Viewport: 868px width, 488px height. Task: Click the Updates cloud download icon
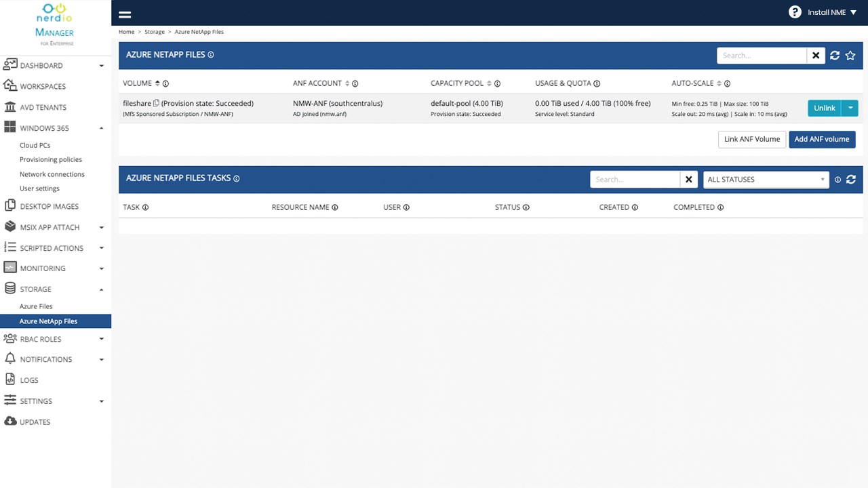(10, 422)
